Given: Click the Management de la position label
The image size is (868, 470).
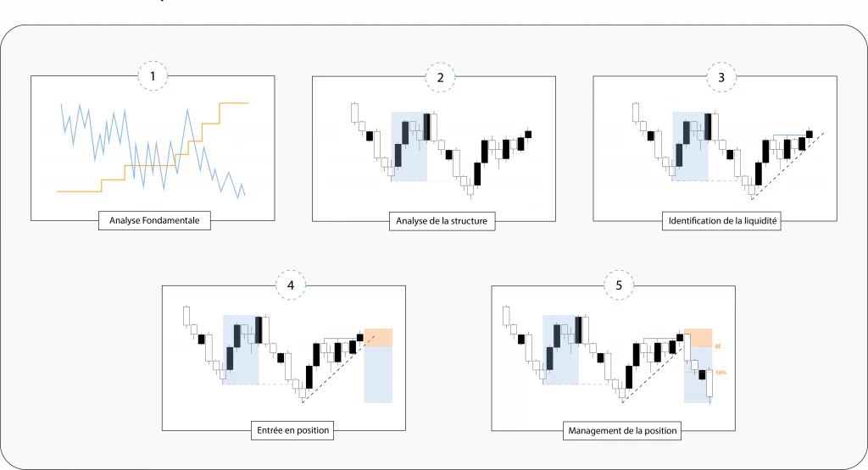Looking at the screenshot, I should click(x=621, y=430).
